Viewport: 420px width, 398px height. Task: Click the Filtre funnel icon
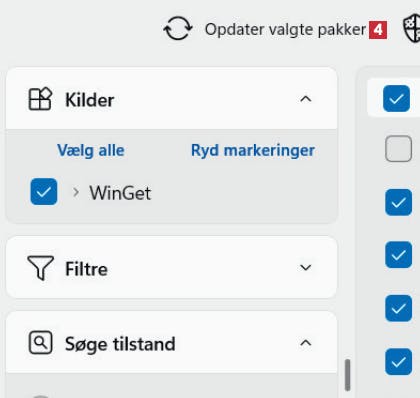coord(40,268)
